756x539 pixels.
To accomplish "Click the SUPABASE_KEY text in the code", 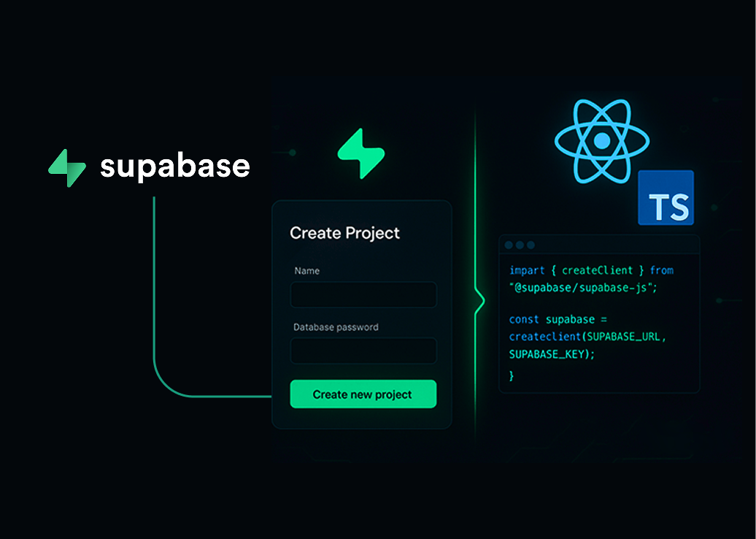I will [x=547, y=353].
